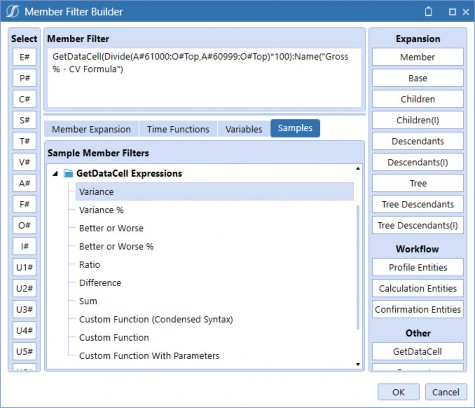Choose the T# time dimension button
Viewport: 475px width, 408px height.
pyautogui.click(x=24, y=141)
